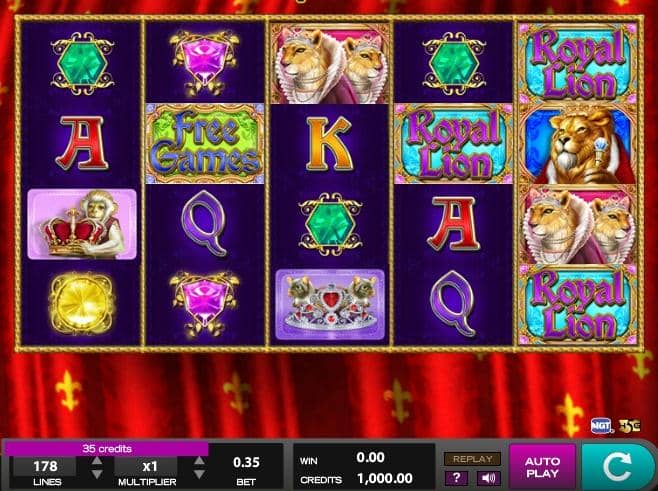Image resolution: width=658 pixels, height=491 pixels.
Task: Click the orange K card symbol
Action: (329, 144)
